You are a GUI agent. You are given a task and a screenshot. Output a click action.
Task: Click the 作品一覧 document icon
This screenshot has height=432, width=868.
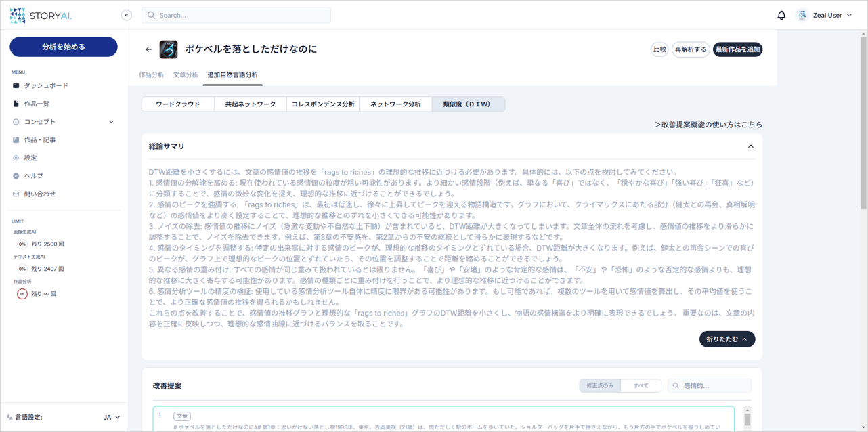click(x=16, y=104)
